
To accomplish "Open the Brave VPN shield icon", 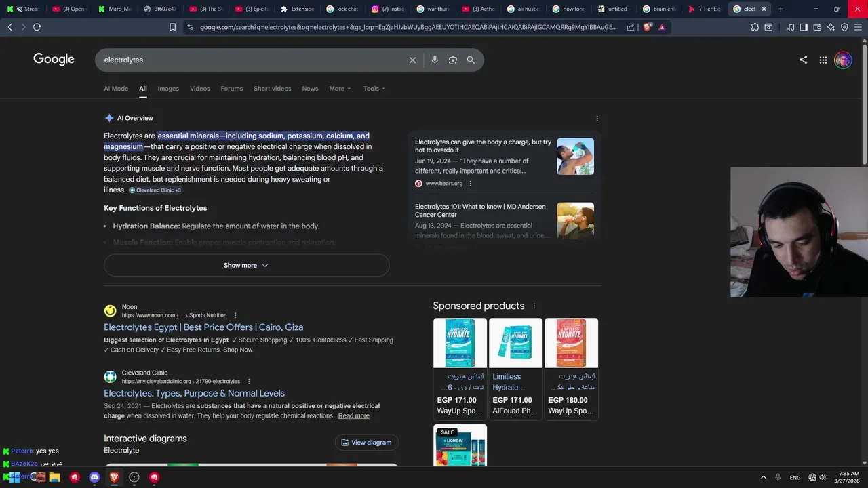I will [844, 27].
